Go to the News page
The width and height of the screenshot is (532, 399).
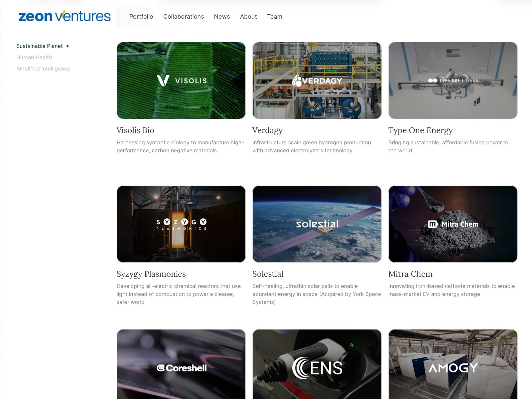click(222, 17)
